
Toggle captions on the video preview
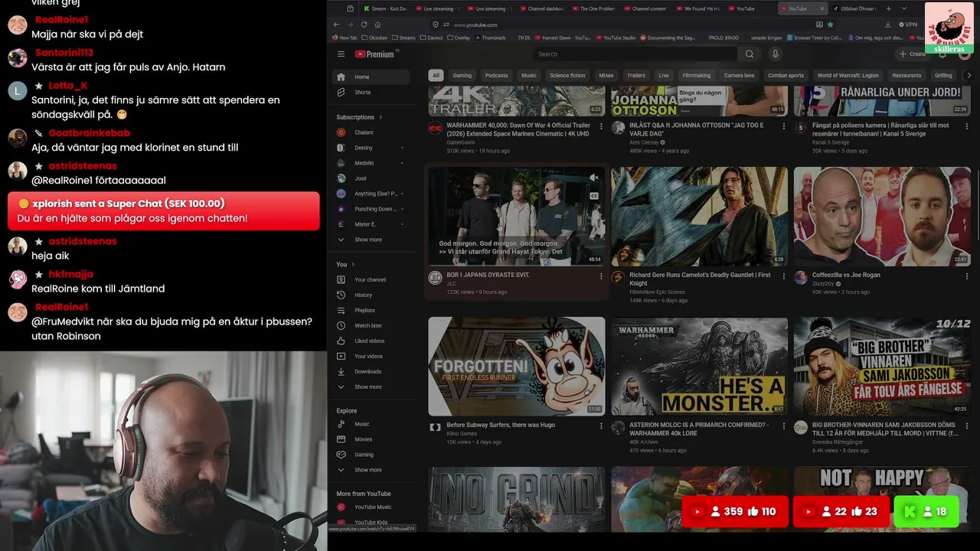coord(594,196)
